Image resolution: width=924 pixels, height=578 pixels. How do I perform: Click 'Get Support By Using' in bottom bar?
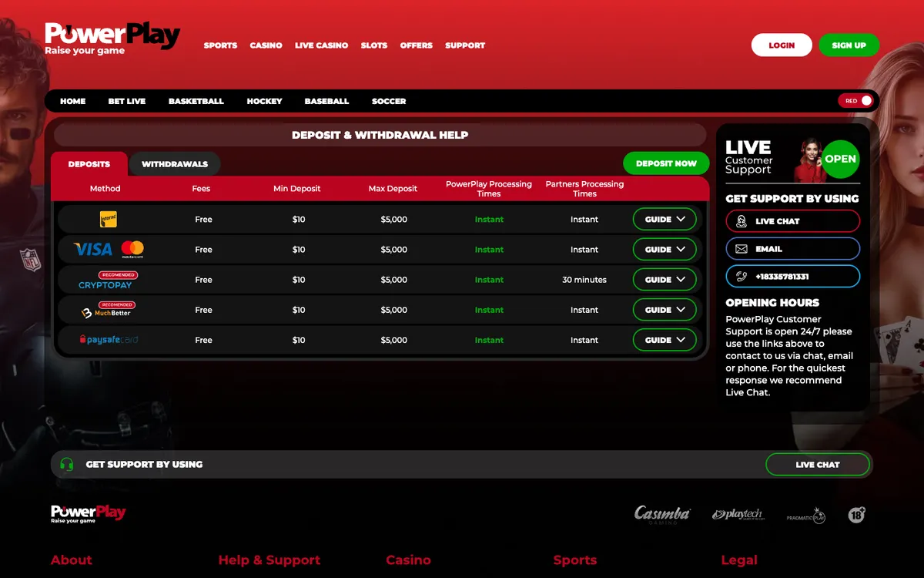click(x=144, y=465)
